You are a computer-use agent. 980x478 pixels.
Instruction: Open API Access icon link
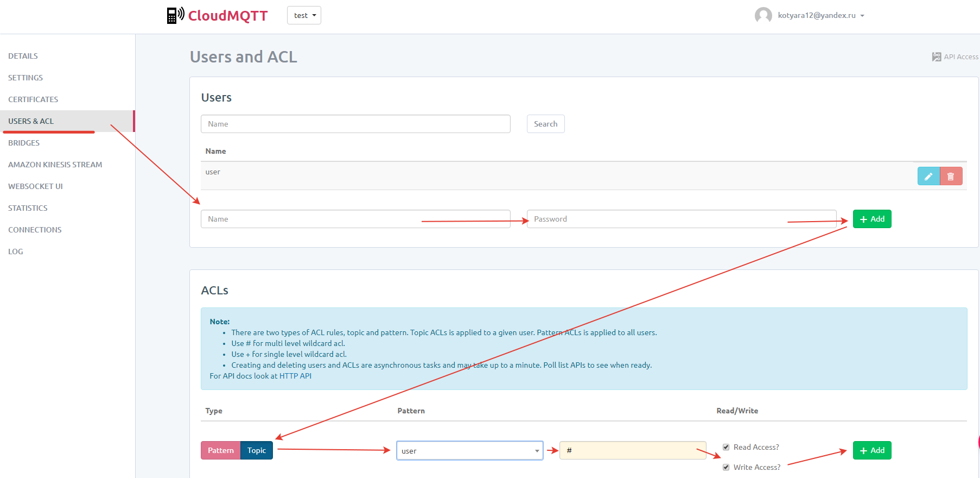[x=937, y=57]
